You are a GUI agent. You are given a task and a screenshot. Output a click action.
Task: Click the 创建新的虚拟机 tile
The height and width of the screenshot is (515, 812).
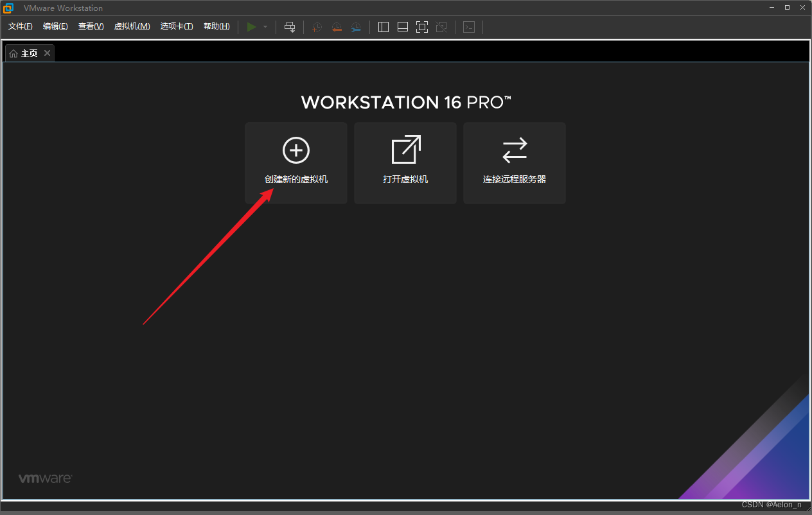point(296,163)
